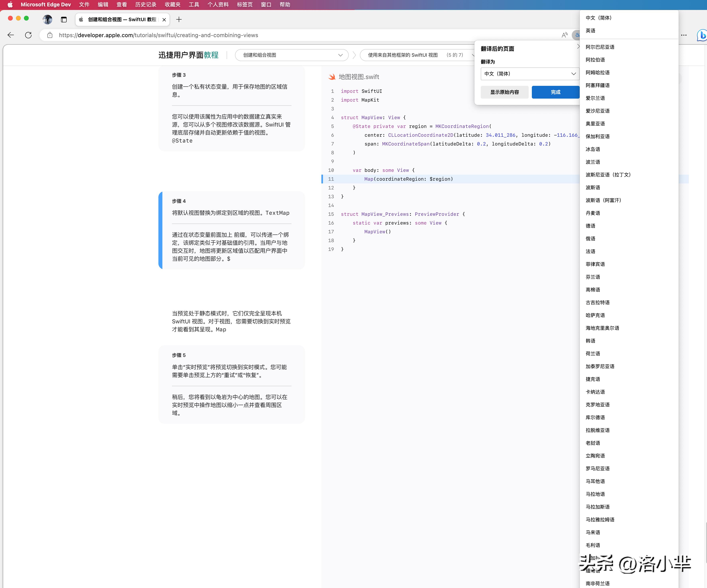
Task: Open the three-dot settings menu
Action: (x=684, y=35)
